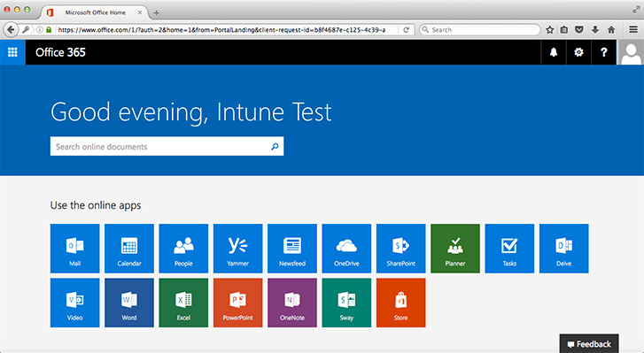Open a new browser tab

156,12
